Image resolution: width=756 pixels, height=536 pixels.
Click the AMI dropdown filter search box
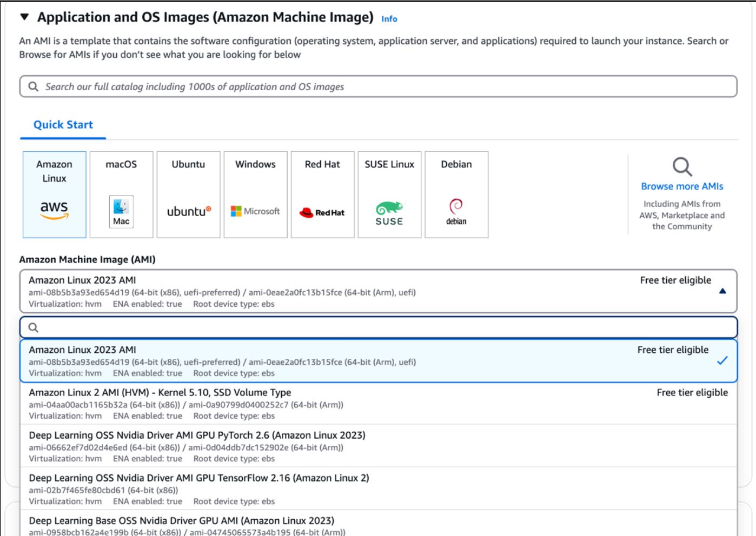[379, 327]
